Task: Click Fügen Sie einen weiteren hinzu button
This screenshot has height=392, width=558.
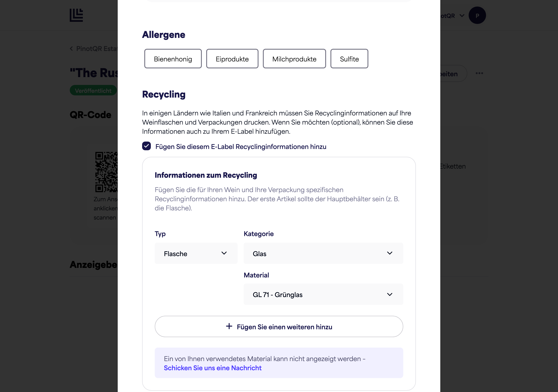Action: point(279,327)
